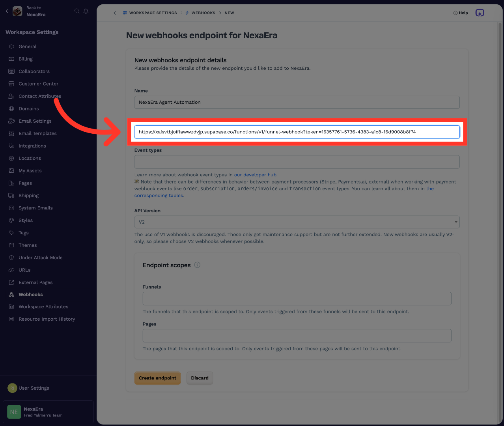Click the Email Settings icon

[11, 121]
